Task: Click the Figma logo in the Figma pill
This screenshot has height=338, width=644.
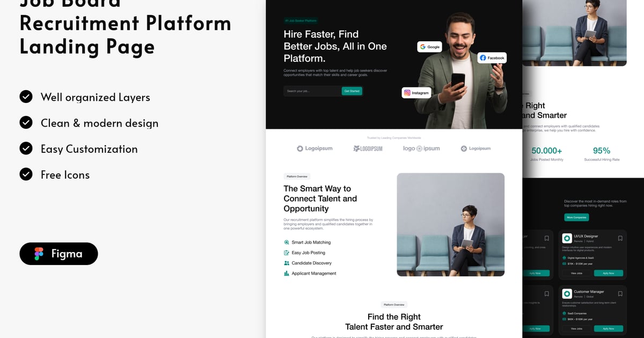Action: pos(39,254)
